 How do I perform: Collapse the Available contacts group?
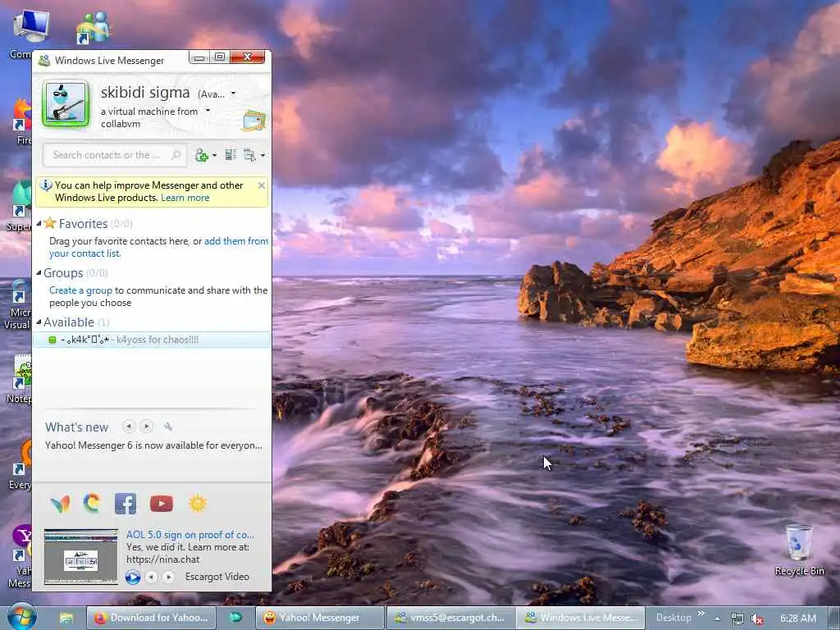(x=39, y=322)
